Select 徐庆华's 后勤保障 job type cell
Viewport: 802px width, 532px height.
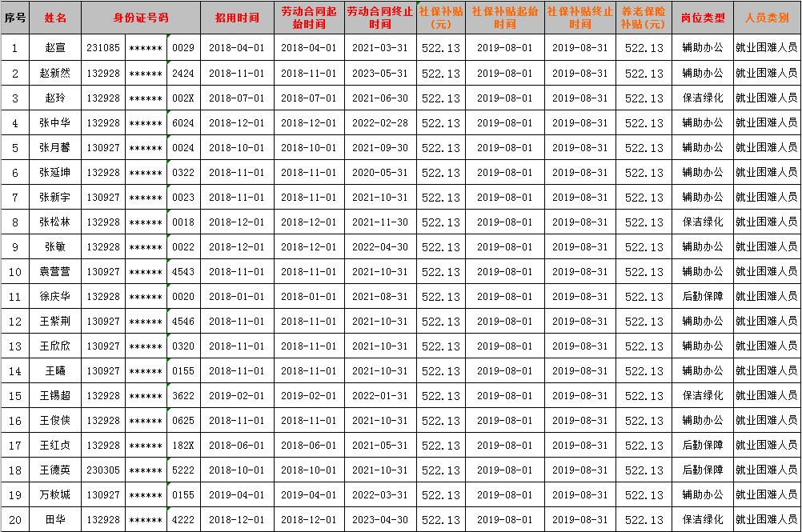coord(702,297)
